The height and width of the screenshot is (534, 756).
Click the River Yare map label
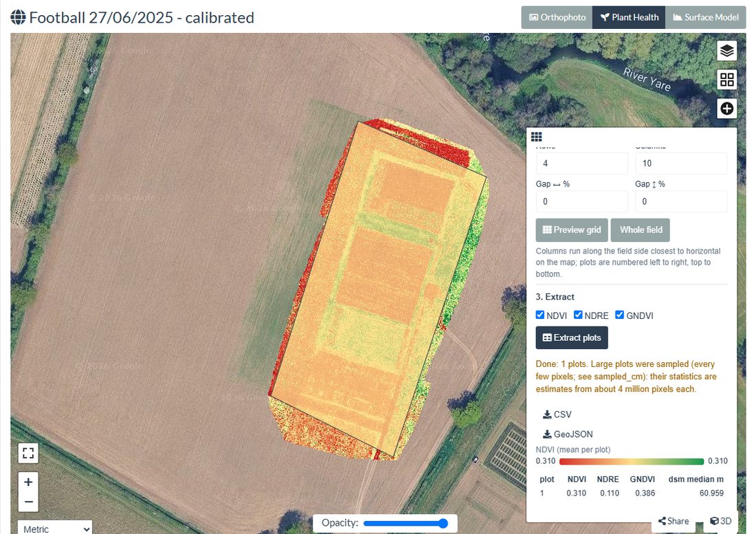click(647, 79)
